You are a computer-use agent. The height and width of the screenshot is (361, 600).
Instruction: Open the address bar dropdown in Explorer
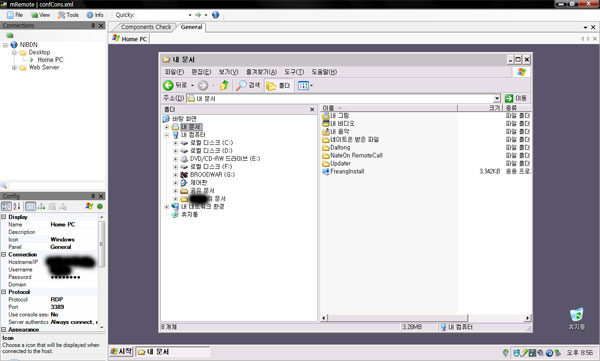tap(497, 98)
